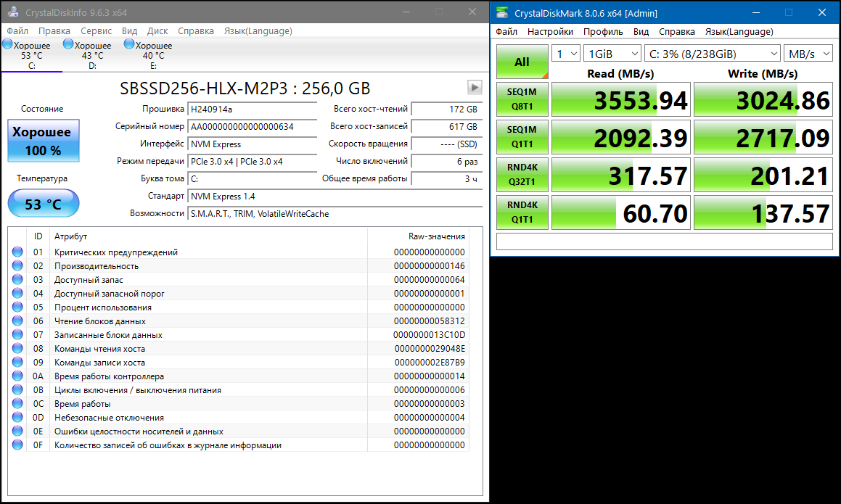Image resolution: width=841 pixels, height=504 pixels.
Task: Click status orb for attribute 02 Производительность
Action: pyautogui.click(x=17, y=265)
